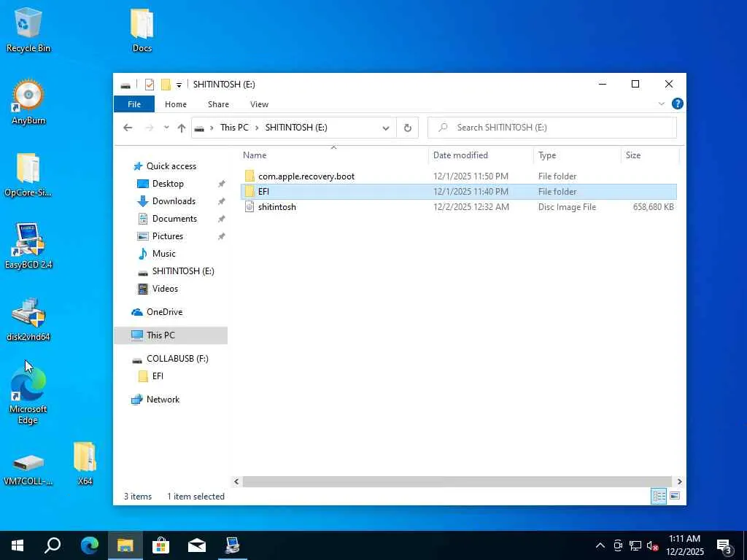Image resolution: width=747 pixels, height=560 pixels.
Task: Open the Customize Quick Access Toolbar dropdown
Action: [179, 85]
